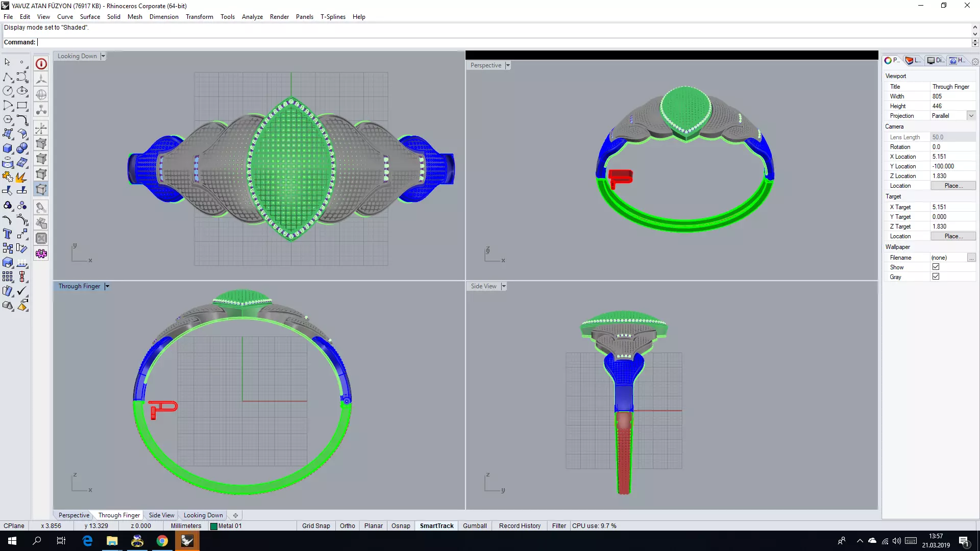
Task: Open the Projection dropdown
Action: pos(971,116)
